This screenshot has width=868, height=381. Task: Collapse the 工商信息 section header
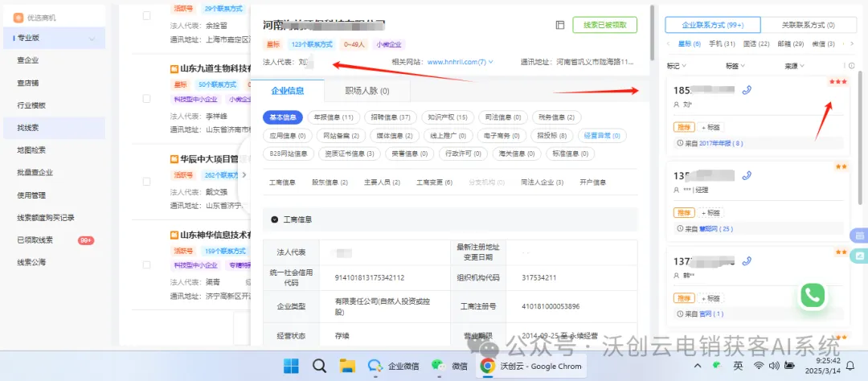pos(275,220)
